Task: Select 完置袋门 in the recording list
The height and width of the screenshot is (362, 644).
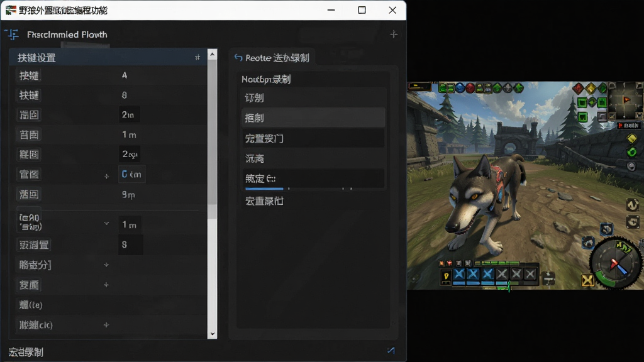Action: 313,138
